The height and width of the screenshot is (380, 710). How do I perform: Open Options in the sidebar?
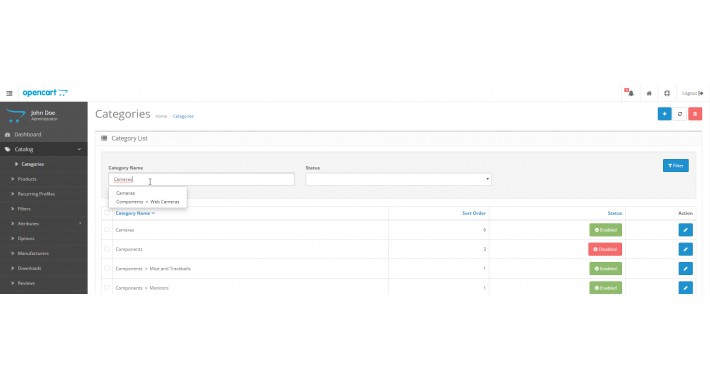pos(26,238)
